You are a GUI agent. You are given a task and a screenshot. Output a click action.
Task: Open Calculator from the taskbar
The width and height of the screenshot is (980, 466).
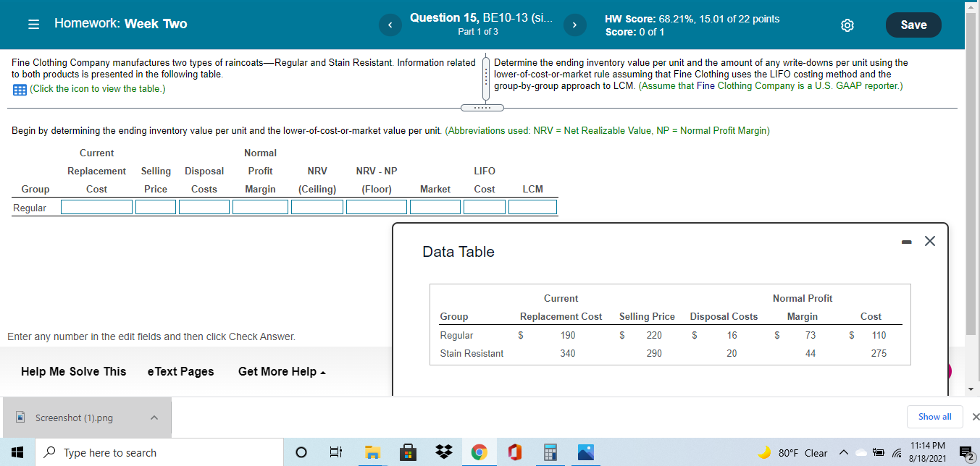point(549,452)
